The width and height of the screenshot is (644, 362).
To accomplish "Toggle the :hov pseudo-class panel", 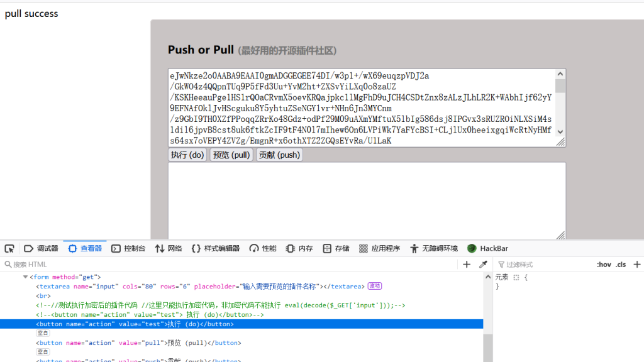I will click(603, 265).
